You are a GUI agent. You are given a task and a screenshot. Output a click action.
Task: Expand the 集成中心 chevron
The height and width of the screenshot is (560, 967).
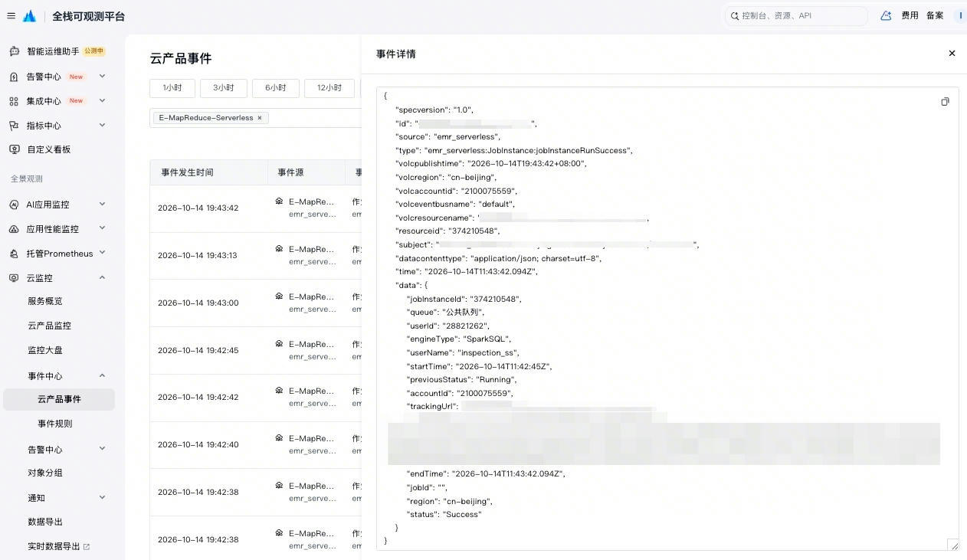(103, 101)
